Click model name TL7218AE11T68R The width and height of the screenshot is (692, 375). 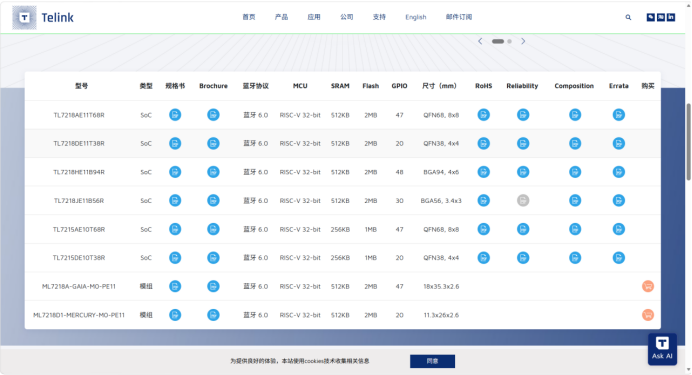tap(79, 115)
